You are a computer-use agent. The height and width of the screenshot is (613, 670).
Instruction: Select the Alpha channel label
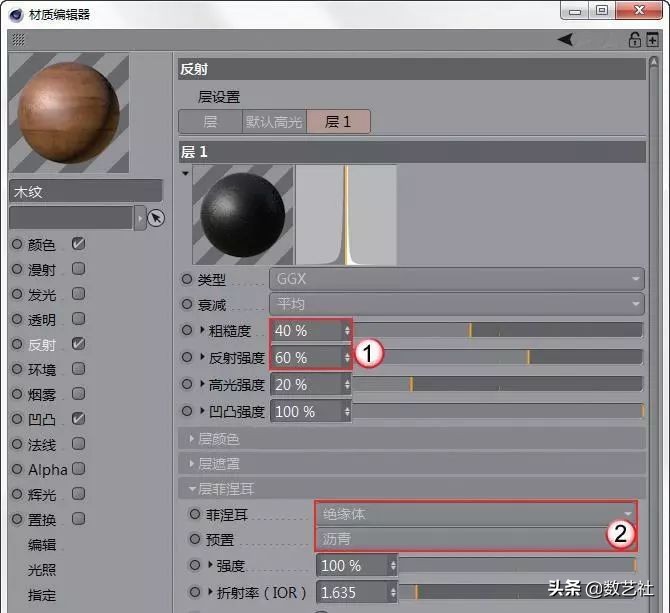tap(47, 469)
